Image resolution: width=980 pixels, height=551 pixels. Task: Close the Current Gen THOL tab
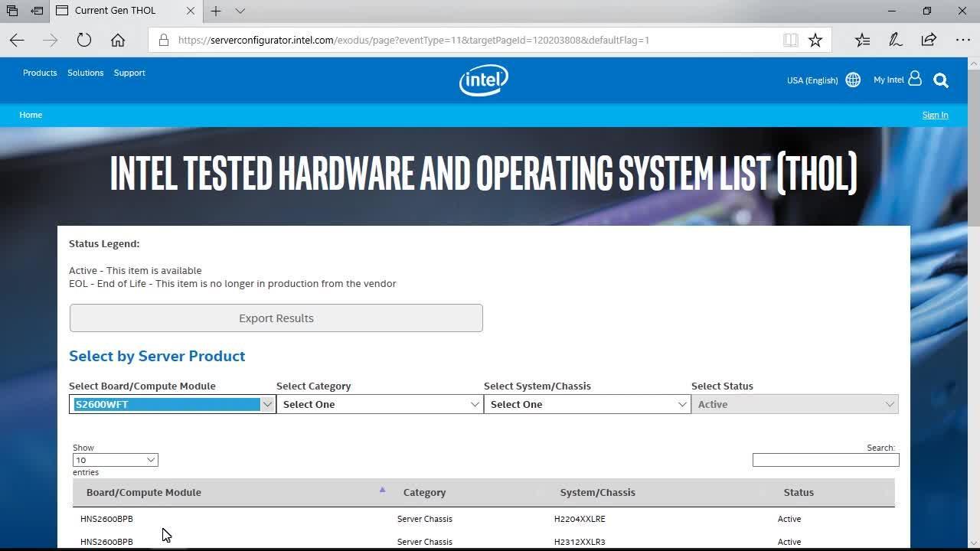pyautogui.click(x=190, y=11)
